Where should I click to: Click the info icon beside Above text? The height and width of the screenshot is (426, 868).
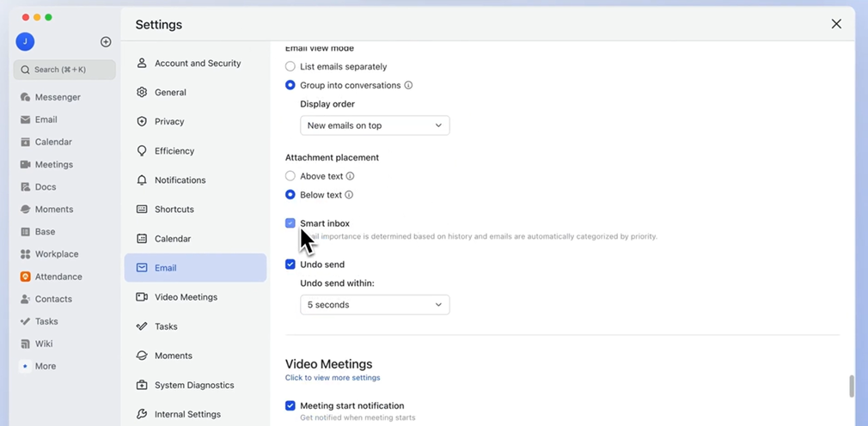(350, 176)
